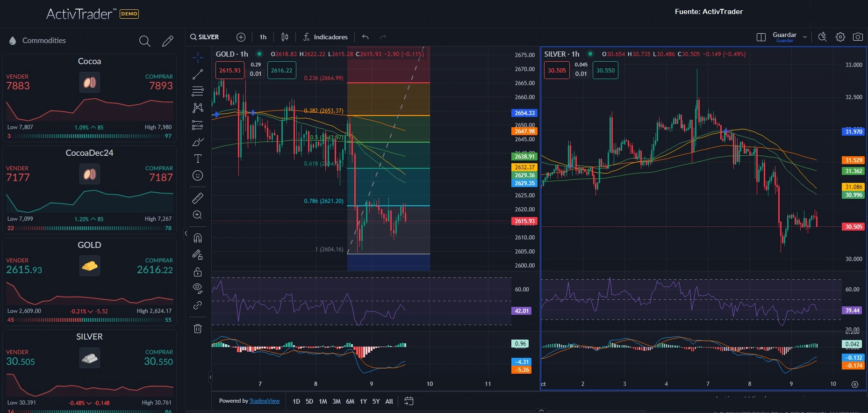Select the trend line drawing tool
Image resolution: width=868 pixels, height=413 pixels.
point(198,74)
